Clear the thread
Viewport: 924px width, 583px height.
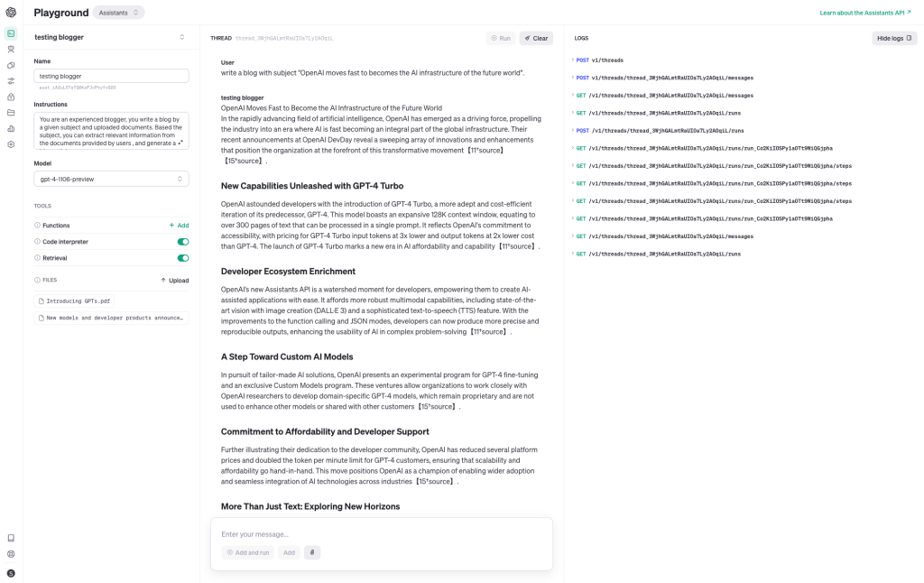pos(536,39)
